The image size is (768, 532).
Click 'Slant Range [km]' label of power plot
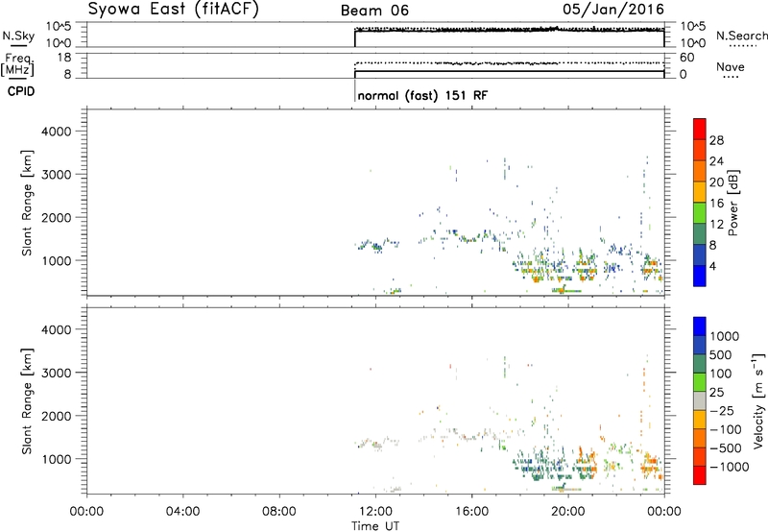(27, 203)
